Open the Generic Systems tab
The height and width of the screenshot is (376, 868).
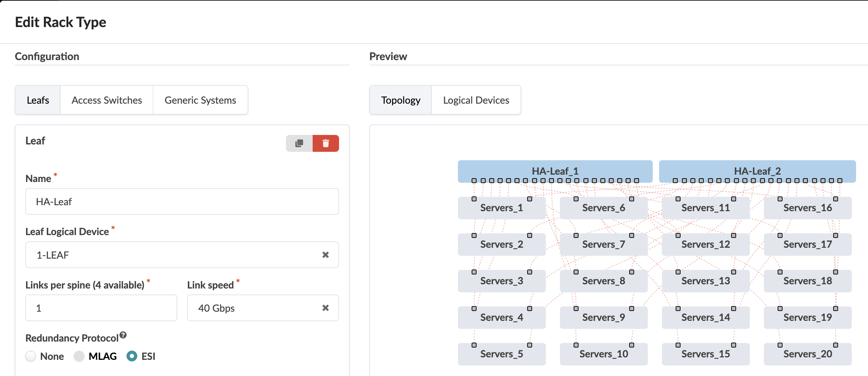click(x=200, y=100)
